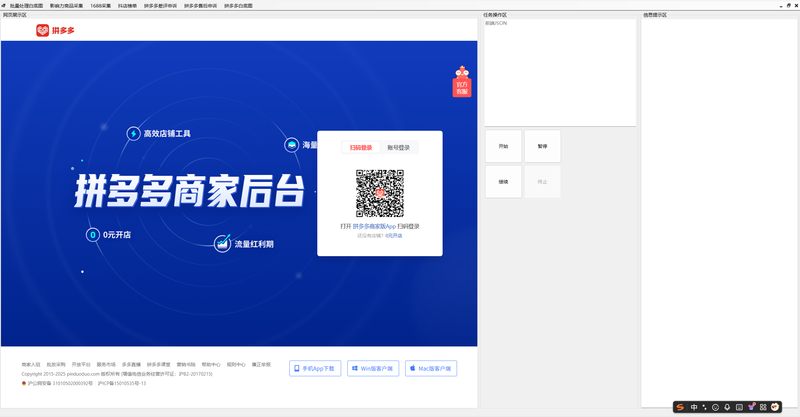Click the chart icon beside 流量红利期

click(222, 243)
